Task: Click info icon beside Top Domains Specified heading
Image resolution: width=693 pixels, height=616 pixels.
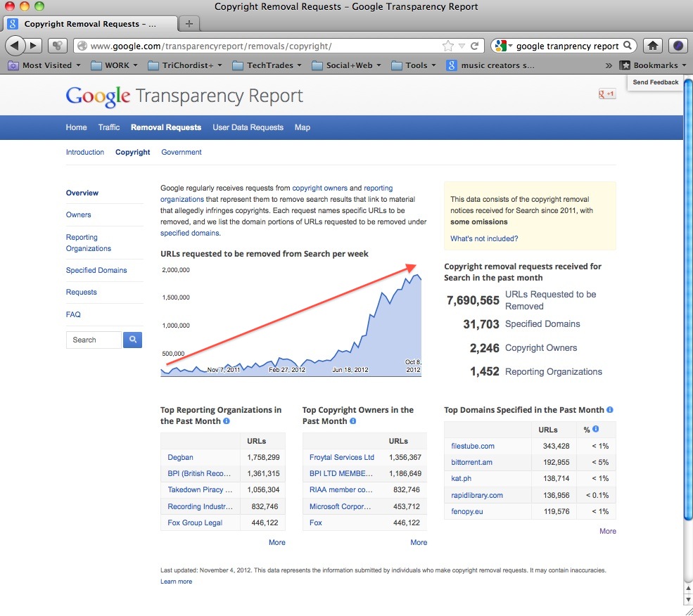Action: (610, 409)
